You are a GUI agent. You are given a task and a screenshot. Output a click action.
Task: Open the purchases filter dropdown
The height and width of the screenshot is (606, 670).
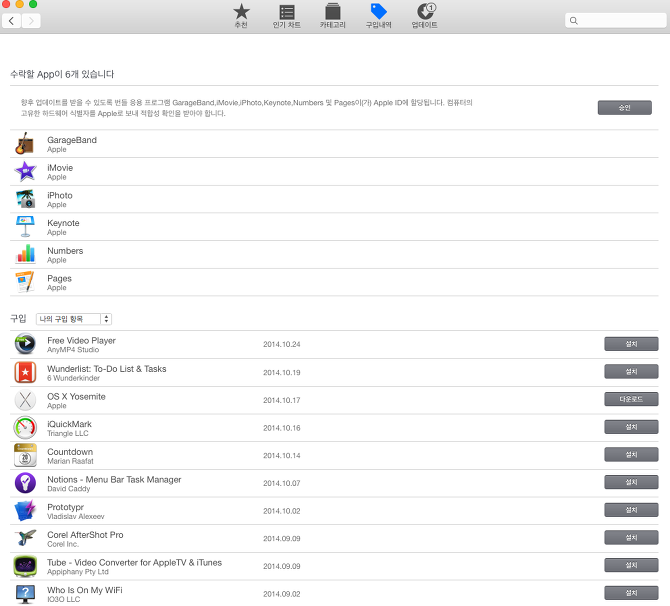tap(74, 319)
